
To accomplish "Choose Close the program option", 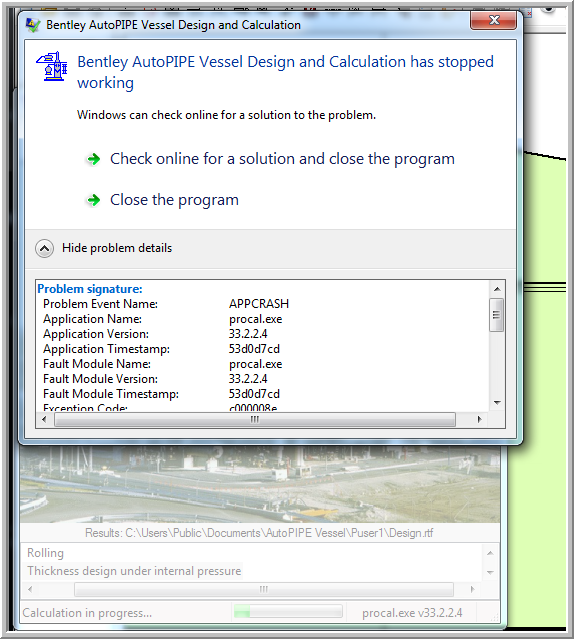I will tap(174, 200).
